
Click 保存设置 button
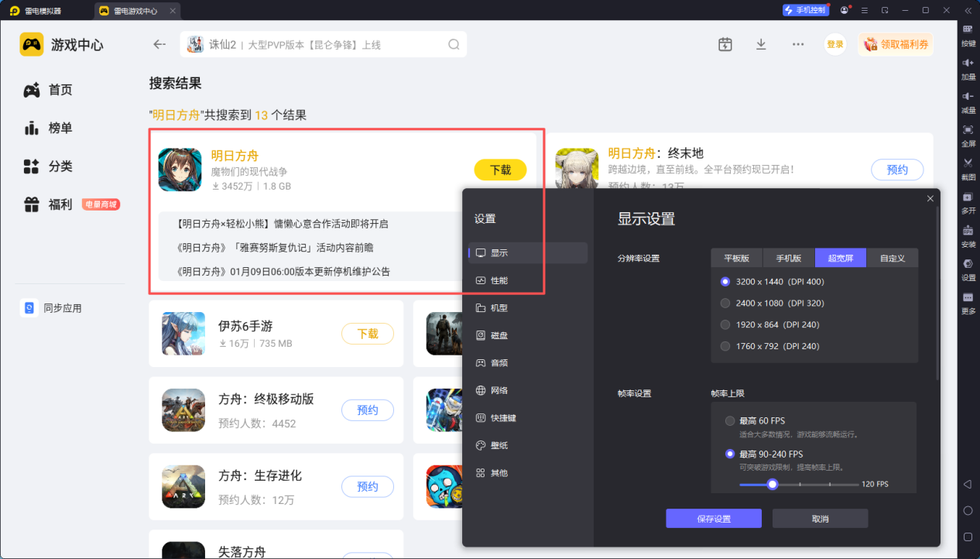pos(714,519)
